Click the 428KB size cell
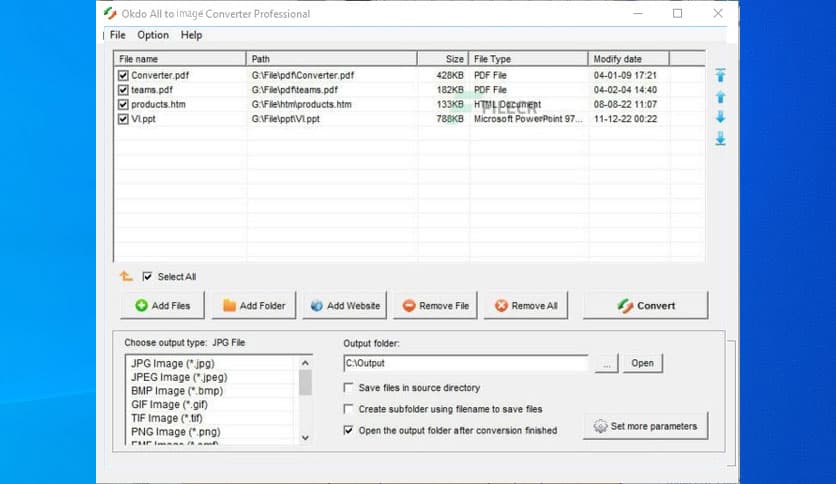Viewport: 836px width, 484px height. pos(450,75)
